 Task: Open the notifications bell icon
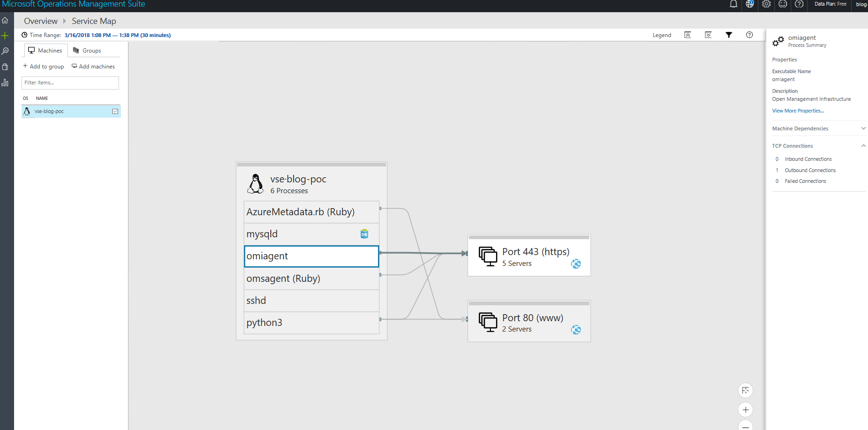pos(734,4)
